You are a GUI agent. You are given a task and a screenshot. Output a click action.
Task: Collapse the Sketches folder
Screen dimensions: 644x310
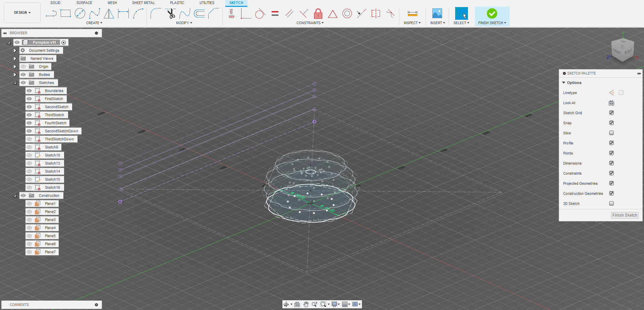click(15, 83)
